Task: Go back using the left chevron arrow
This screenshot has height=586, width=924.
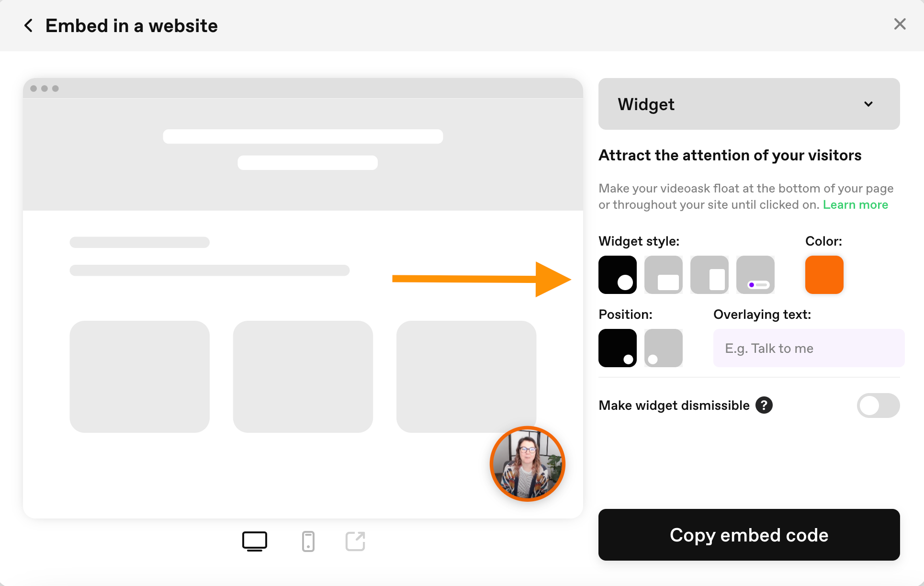Action: tap(28, 25)
